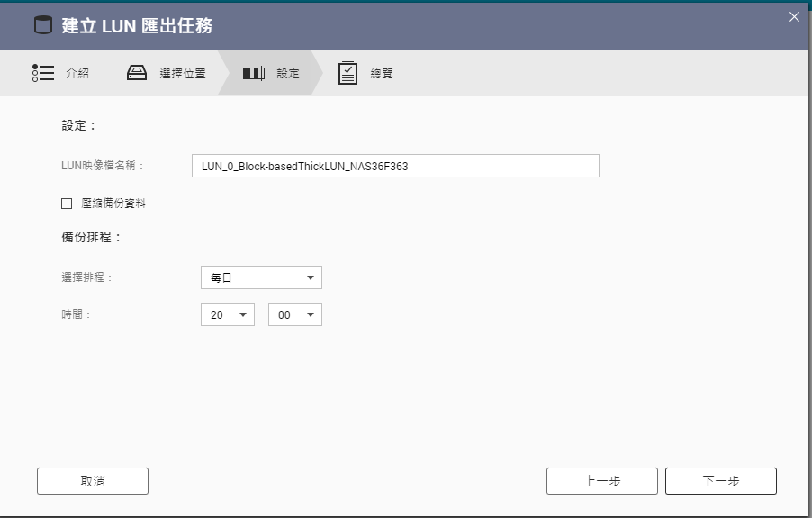
Task: Click the LUN disk icon in title bar
Action: point(42,25)
